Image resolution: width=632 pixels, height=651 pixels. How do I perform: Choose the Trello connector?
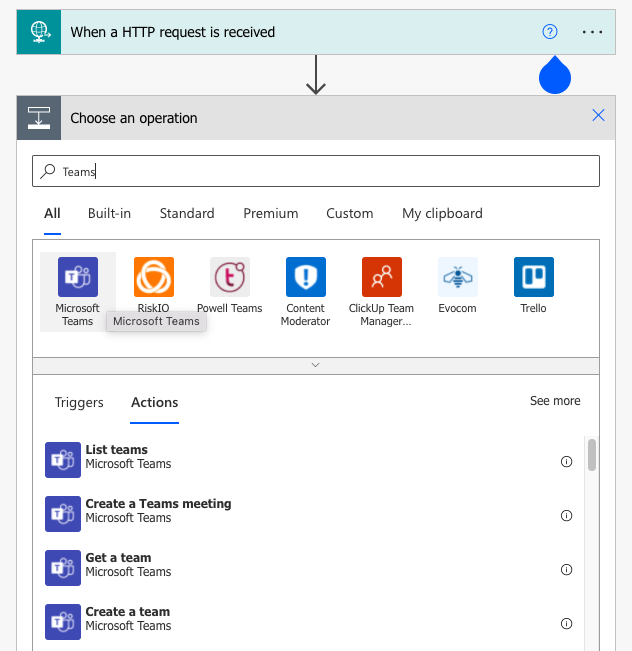pyautogui.click(x=533, y=277)
